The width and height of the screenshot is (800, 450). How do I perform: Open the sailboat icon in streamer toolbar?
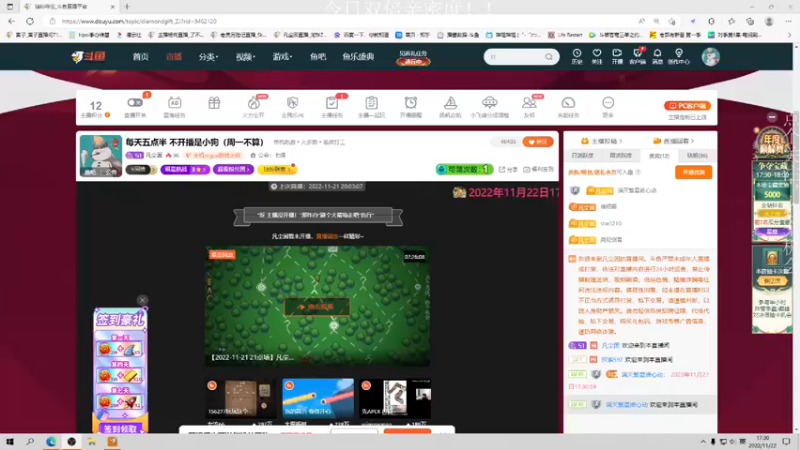450,107
